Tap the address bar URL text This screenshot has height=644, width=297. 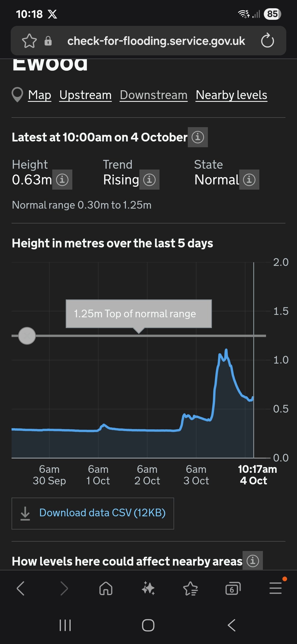pyautogui.click(x=156, y=41)
